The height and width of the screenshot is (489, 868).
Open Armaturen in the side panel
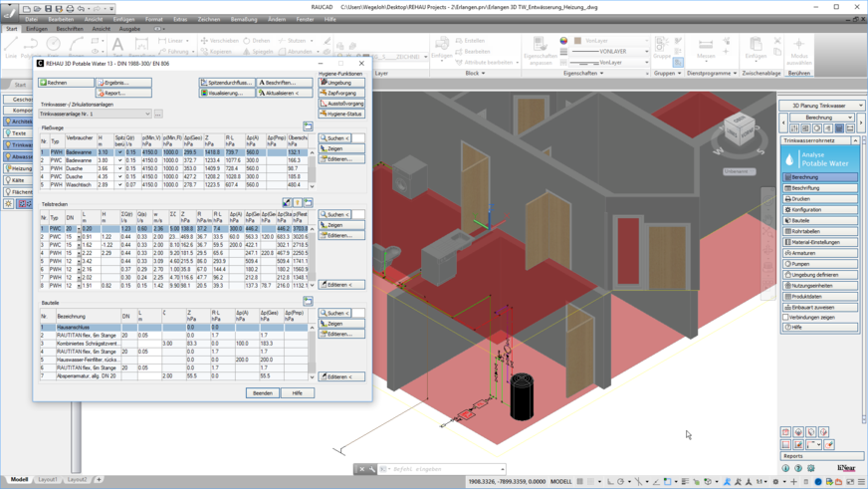[x=819, y=253]
